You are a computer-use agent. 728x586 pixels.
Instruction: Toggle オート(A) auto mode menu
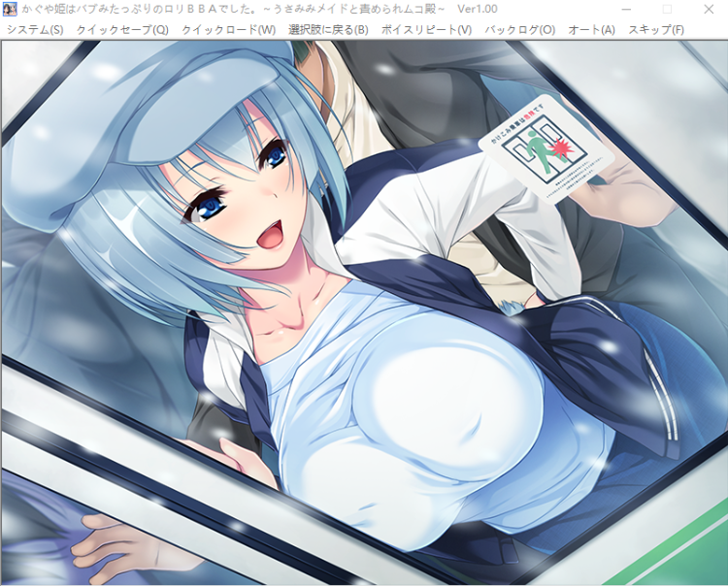tap(591, 30)
